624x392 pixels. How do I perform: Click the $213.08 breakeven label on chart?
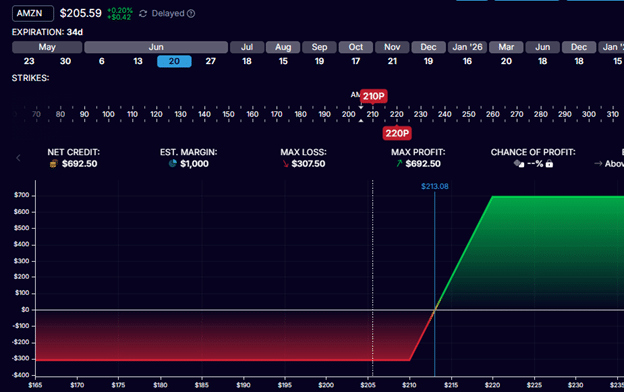435,186
